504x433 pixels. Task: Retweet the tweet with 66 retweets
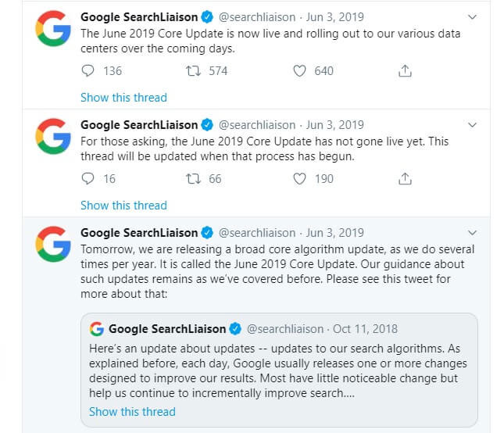point(193,179)
